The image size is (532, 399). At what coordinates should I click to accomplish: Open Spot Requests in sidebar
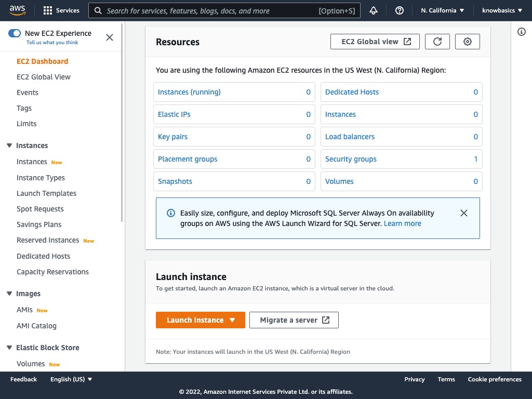(40, 209)
